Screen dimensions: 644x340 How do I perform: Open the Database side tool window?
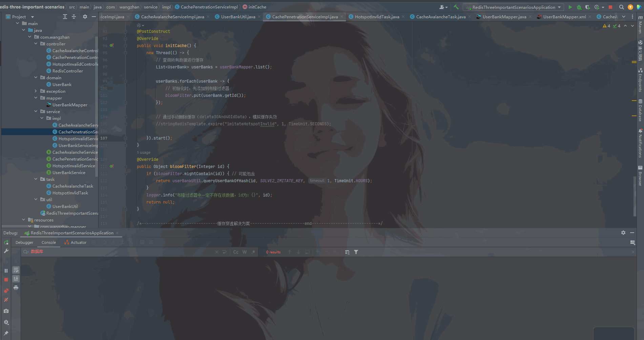640,110
